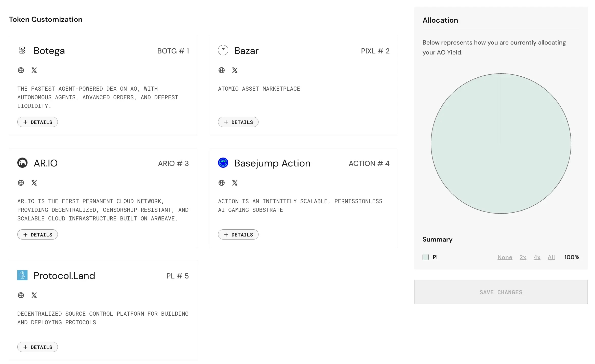Select the Botega card title

49,51
